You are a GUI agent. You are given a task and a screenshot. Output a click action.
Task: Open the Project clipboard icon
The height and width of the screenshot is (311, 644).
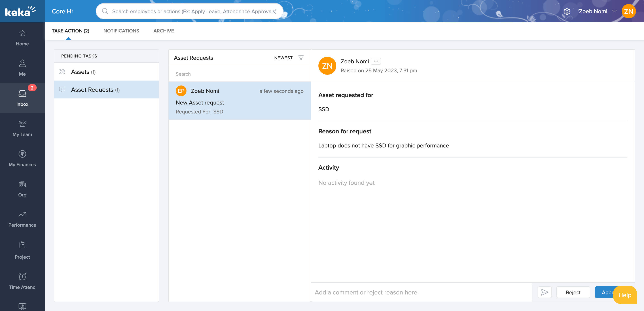tap(22, 245)
